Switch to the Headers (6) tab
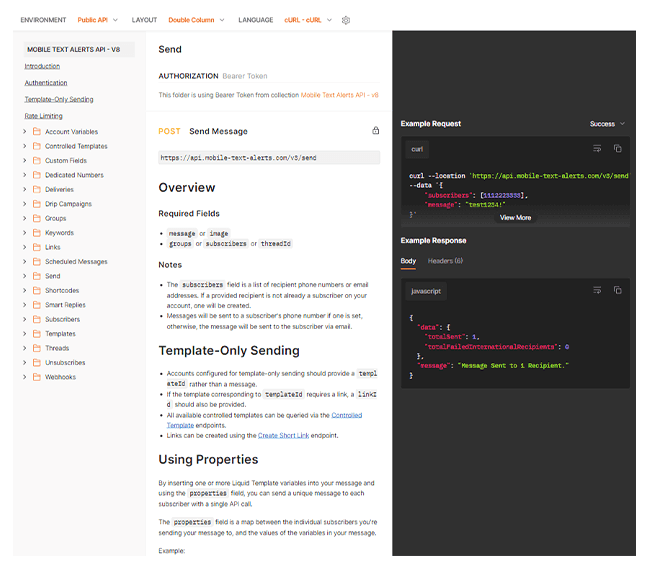 point(445,261)
